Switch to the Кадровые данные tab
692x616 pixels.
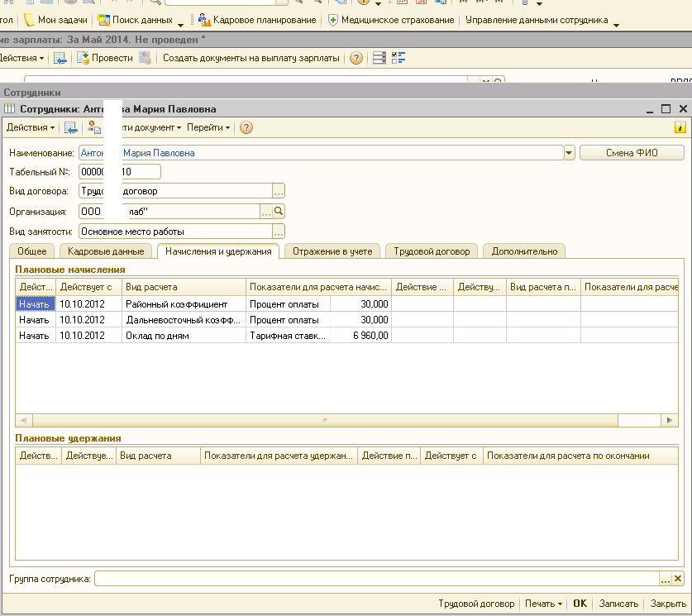[106, 251]
